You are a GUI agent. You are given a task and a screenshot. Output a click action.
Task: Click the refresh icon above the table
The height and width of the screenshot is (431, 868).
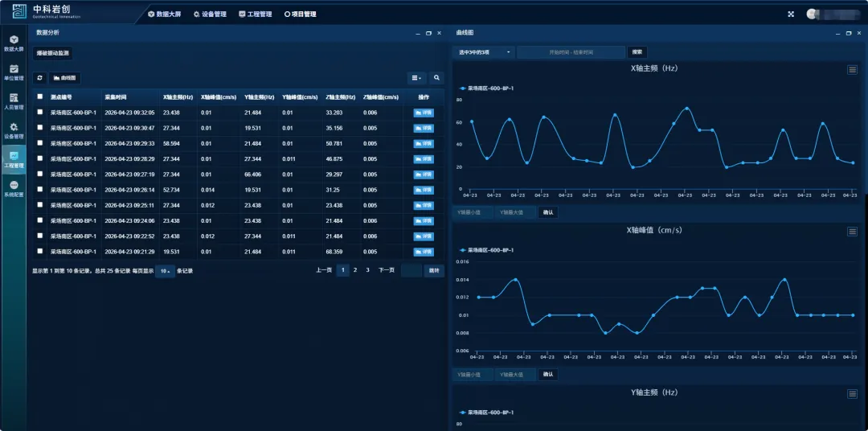point(39,78)
